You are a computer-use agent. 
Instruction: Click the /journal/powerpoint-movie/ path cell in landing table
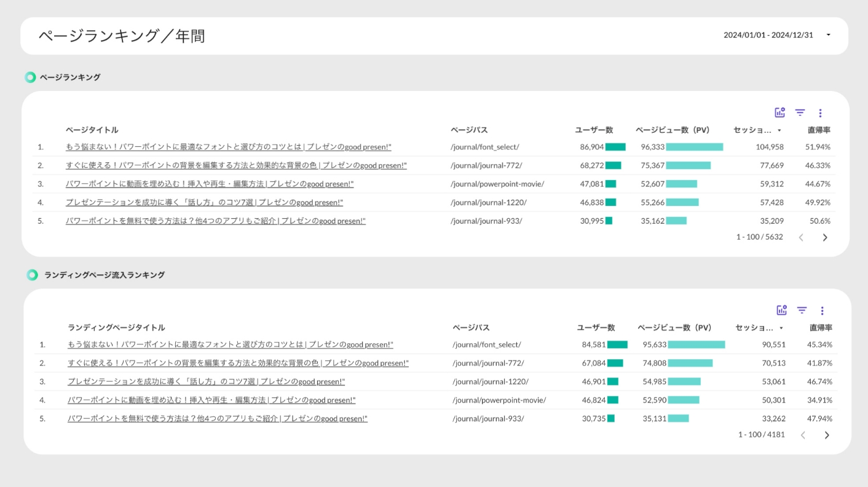point(499,400)
